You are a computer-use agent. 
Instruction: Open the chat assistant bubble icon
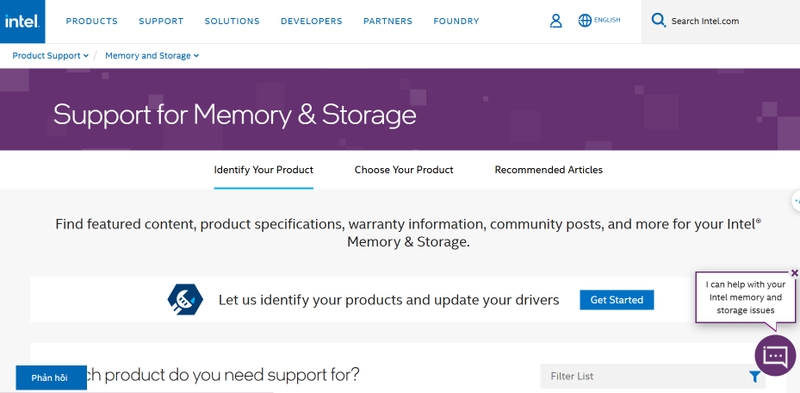click(775, 355)
